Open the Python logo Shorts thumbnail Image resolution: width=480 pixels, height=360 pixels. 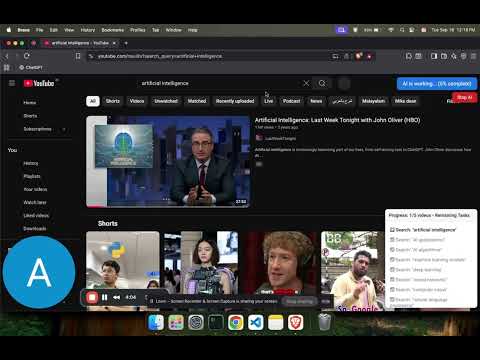(x=123, y=271)
